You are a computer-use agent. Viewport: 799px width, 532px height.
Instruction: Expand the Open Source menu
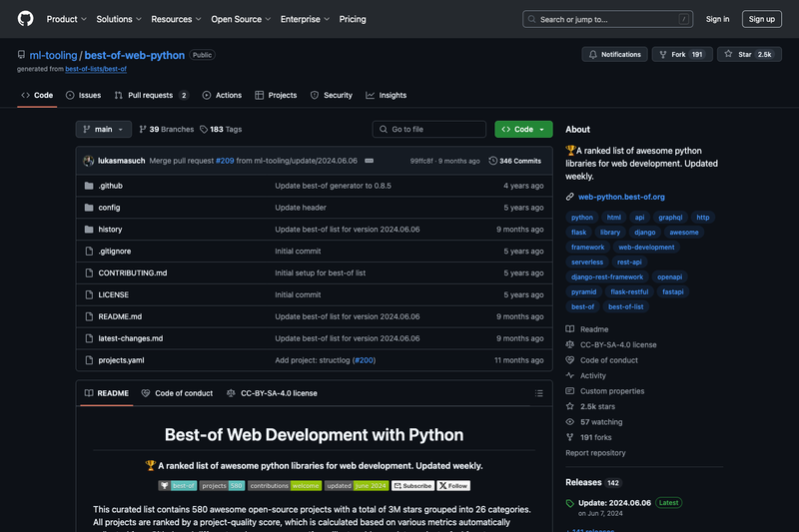[x=241, y=19]
